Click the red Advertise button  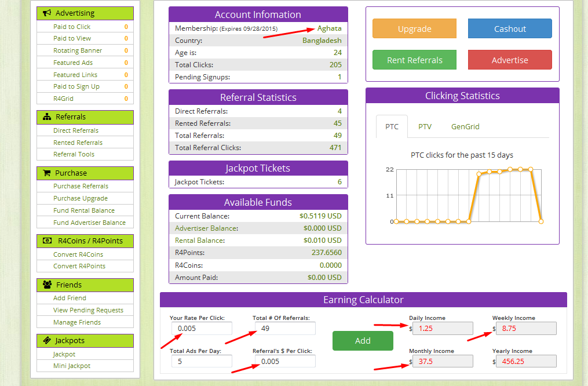510,60
